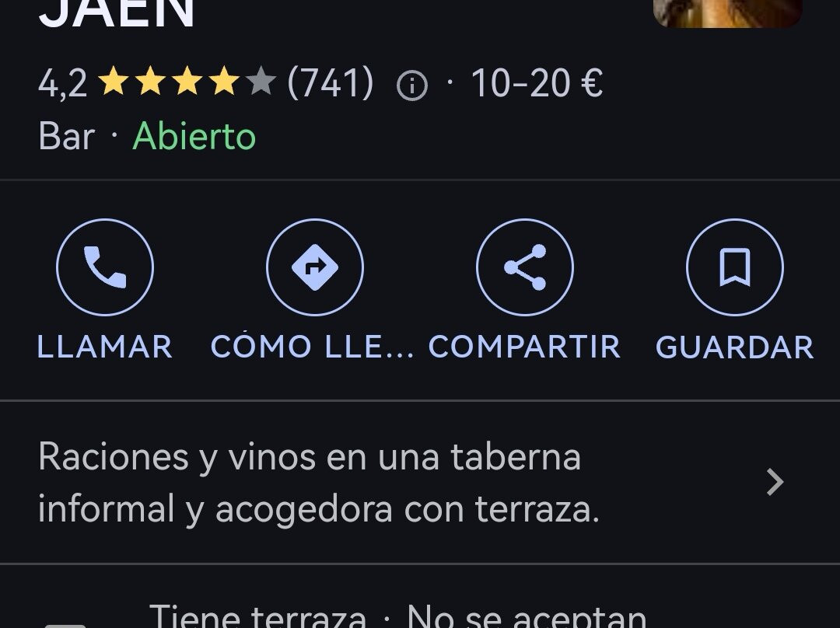Select the LLAMAR label
This screenshot has width=840, height=628.
[x=105, y=347]
